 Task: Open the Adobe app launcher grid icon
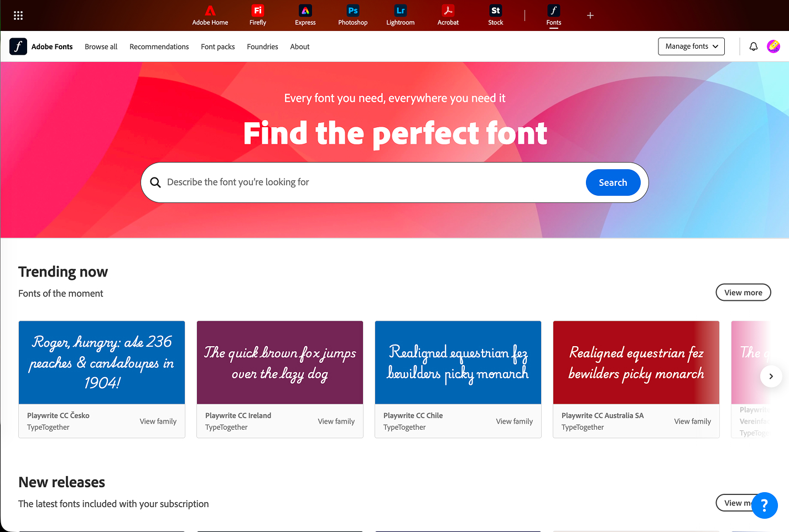tap(18, 15)
